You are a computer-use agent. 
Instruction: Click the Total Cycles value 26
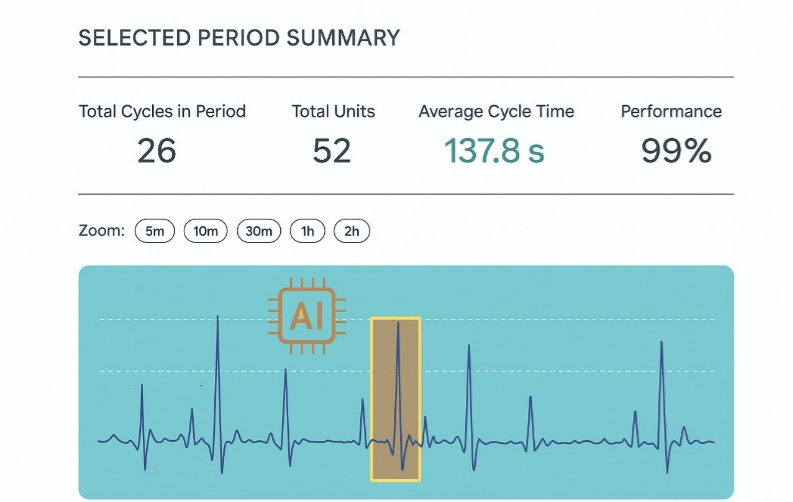[157, 150]
